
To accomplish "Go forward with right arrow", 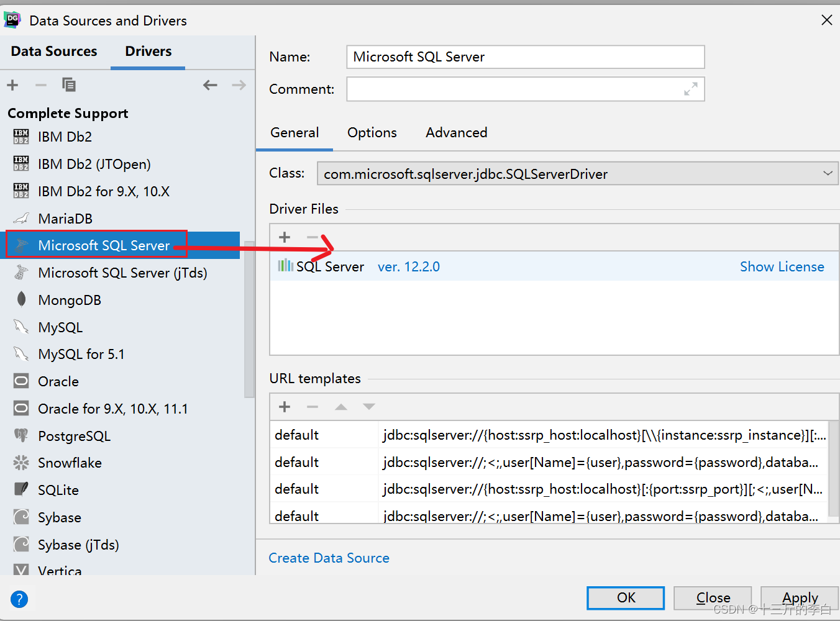I will [239, 85].
